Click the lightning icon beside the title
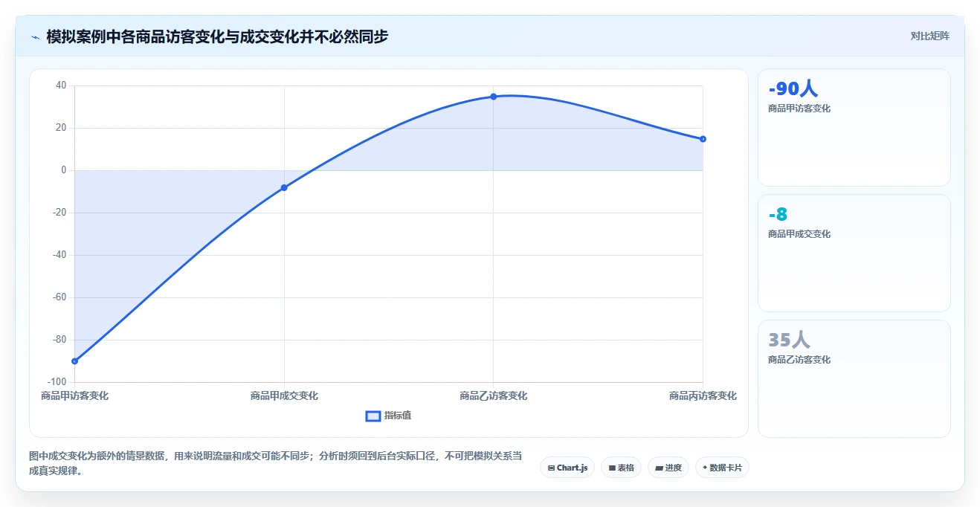980x507 pixels. 35,36
